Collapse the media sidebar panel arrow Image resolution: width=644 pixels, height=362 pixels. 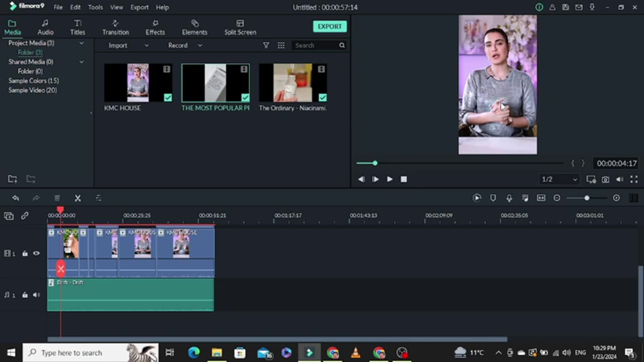91,113
